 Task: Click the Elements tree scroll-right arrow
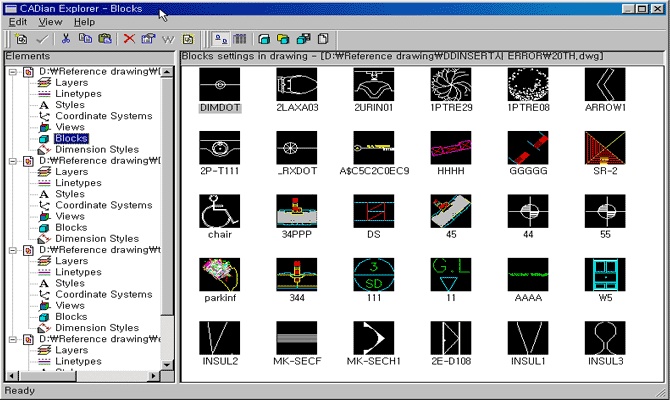[154, 376]
